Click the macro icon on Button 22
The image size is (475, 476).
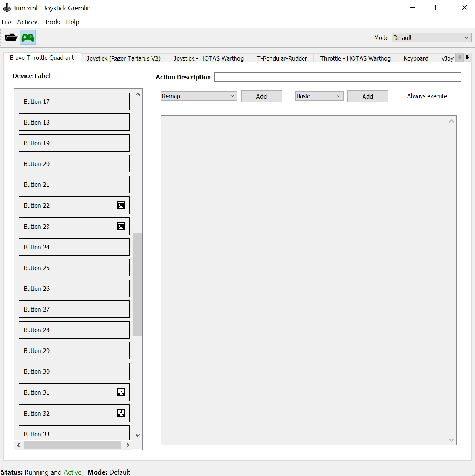point(121,205)
